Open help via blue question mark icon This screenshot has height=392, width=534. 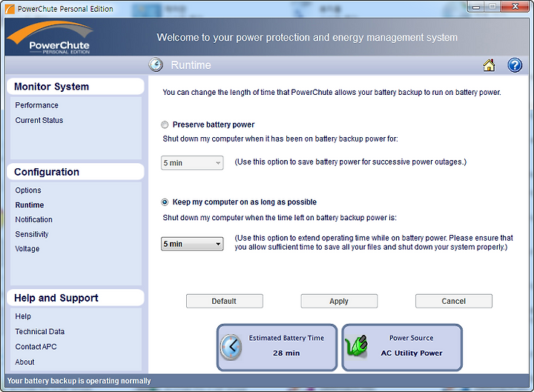515,64
